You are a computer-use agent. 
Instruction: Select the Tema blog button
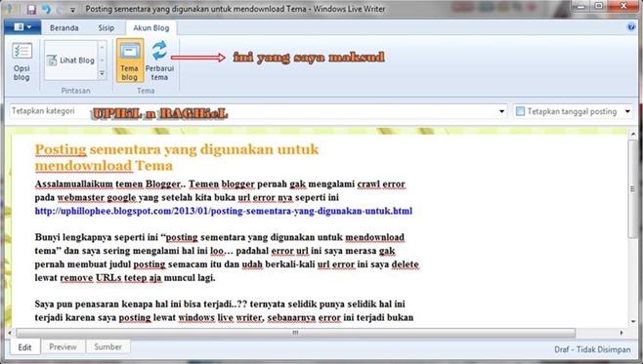130,61
